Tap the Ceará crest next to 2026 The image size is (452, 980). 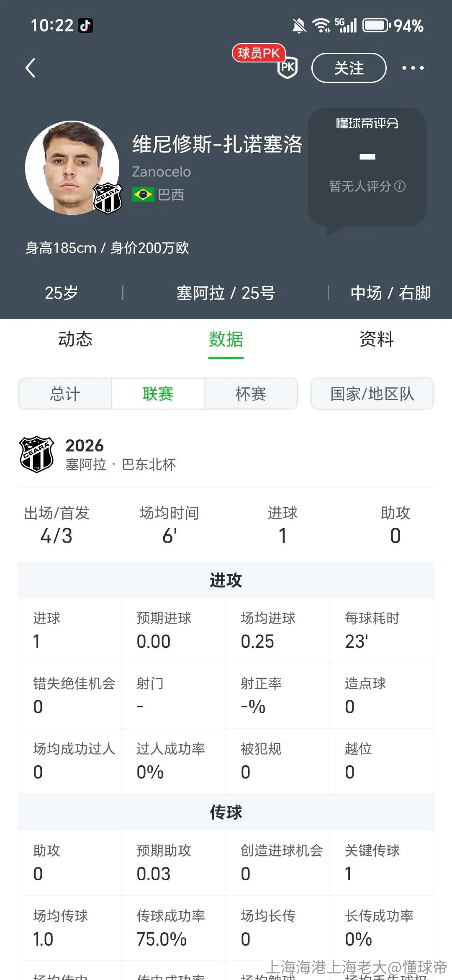37,454
